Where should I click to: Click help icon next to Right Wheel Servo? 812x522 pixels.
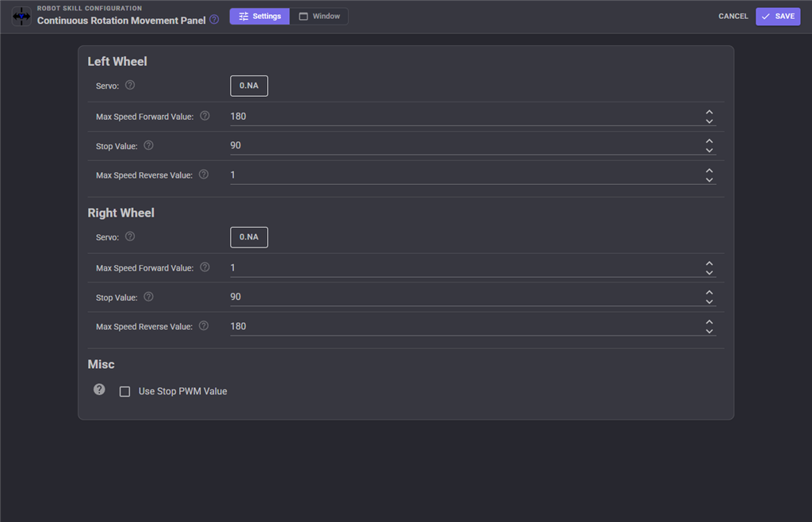(x=130, y=236)
